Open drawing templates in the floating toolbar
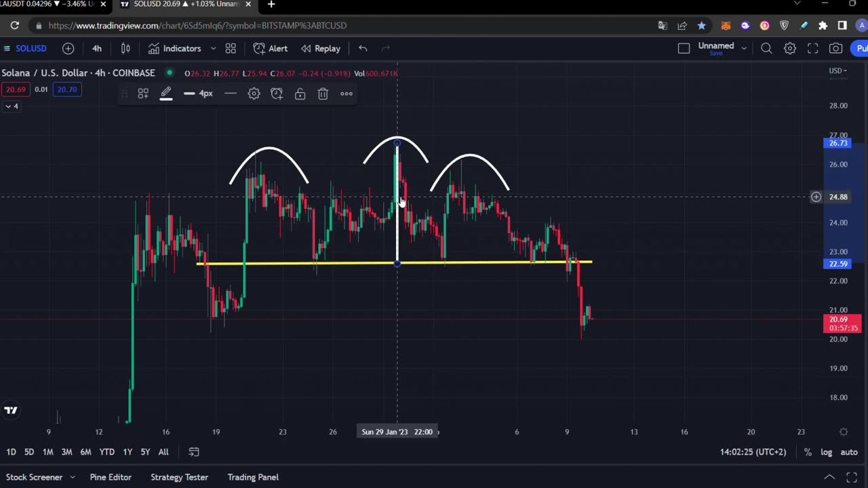Screen dimensions: 868x488 click(143, 94)
